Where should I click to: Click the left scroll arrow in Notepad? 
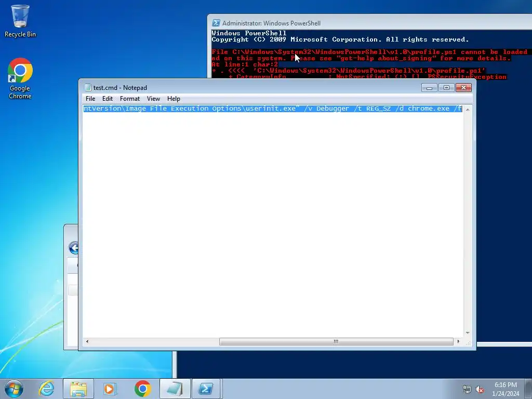[x=87, y=341]
